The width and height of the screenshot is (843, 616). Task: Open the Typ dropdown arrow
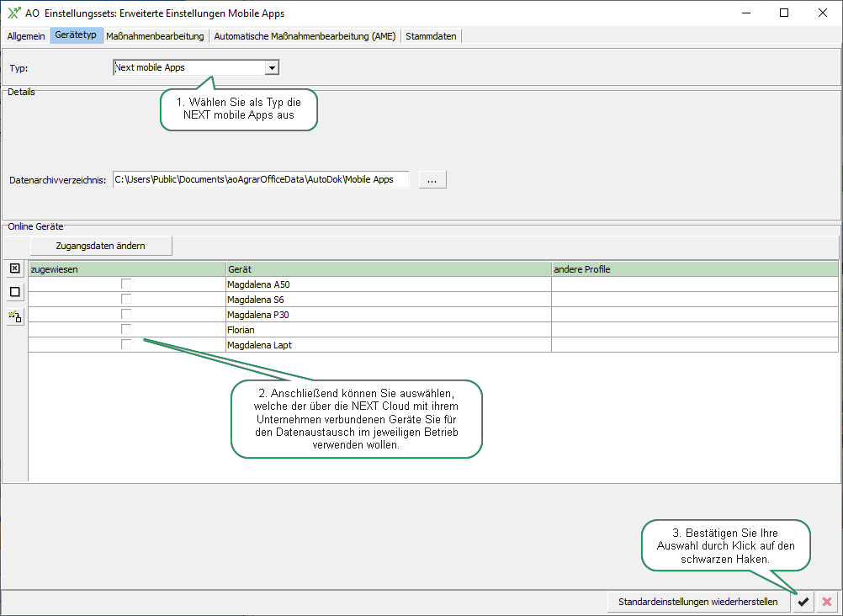tap(271, 68)
